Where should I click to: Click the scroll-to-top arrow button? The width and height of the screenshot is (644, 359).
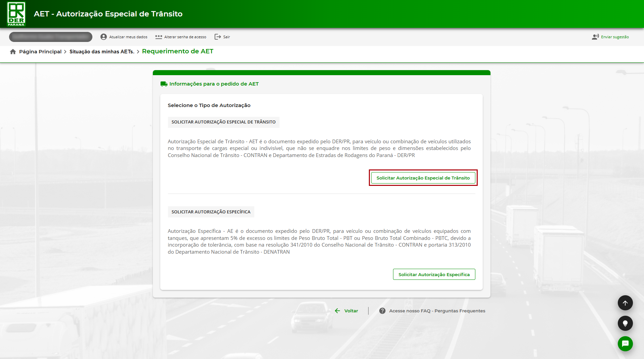pyautogui.click(x=625, y=303)
